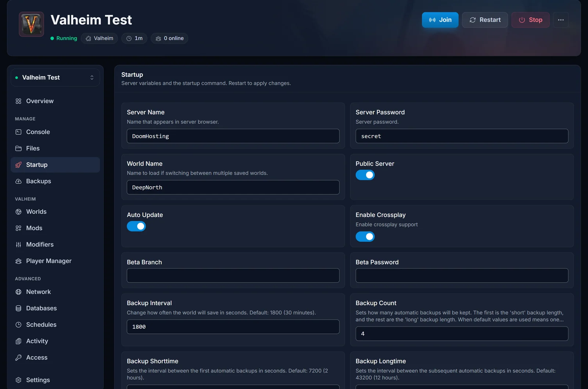Toggle the Auto Update switch

click(x=136, y=226)
